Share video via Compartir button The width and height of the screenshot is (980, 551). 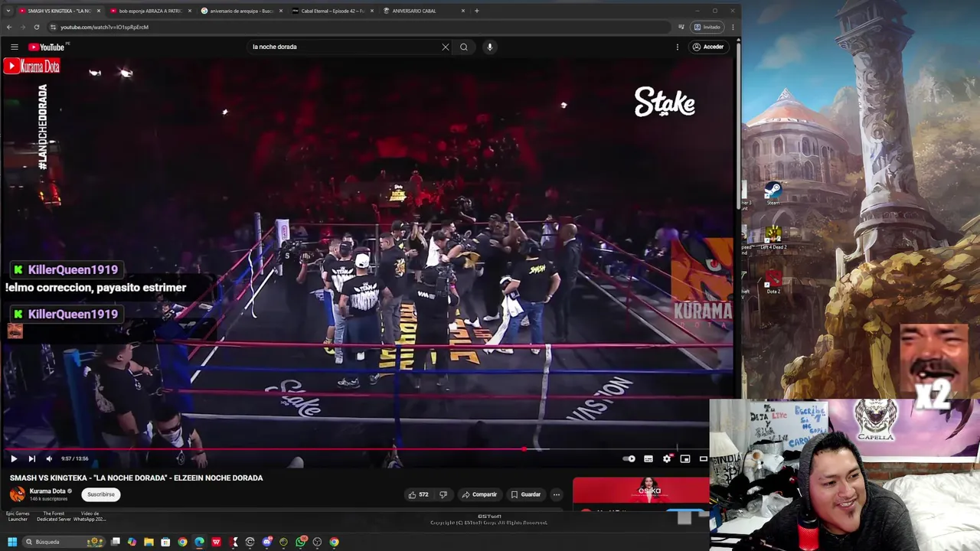(479, 494)
